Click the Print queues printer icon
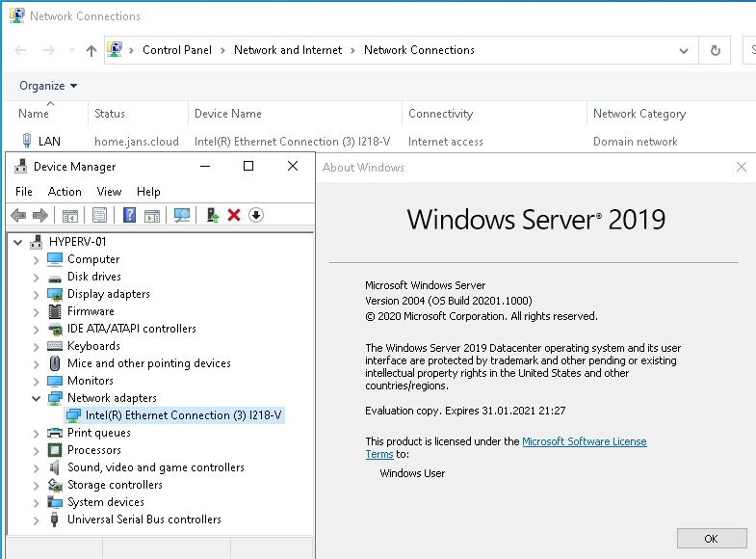Image resolution: width=756 pixels, height=559 pixels. 55,433
